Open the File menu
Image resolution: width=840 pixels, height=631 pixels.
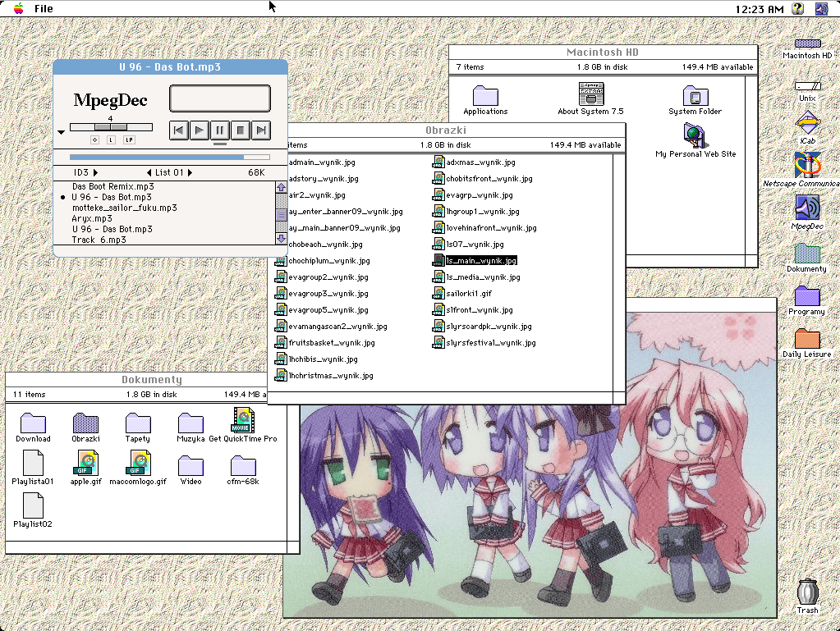(44, 9)
